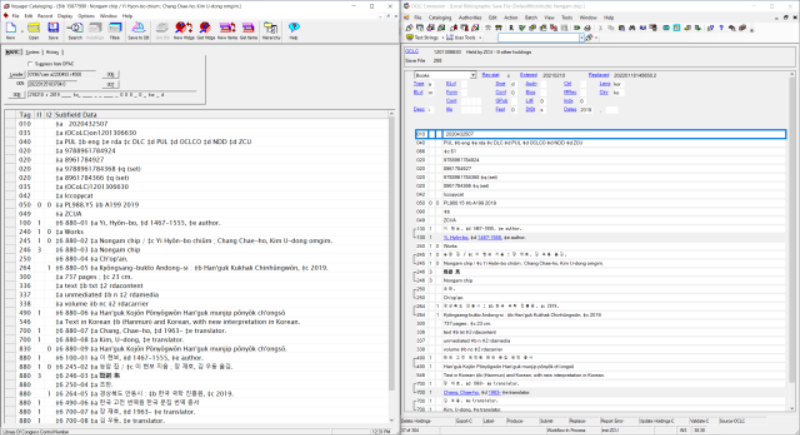Click the 300 737 pages row in Voyager
Screen dimensions: 800x435
pos(198,277)
